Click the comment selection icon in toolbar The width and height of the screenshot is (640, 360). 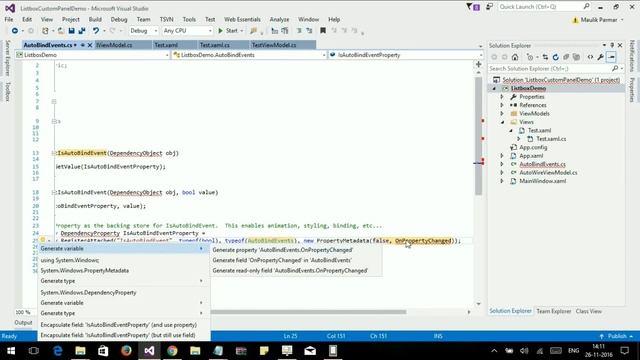click(x=299, y=31)
